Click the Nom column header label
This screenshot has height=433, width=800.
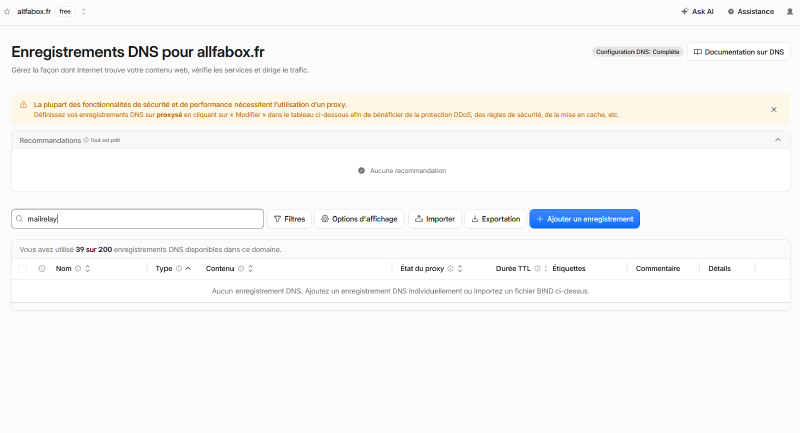tap(63, 268)
